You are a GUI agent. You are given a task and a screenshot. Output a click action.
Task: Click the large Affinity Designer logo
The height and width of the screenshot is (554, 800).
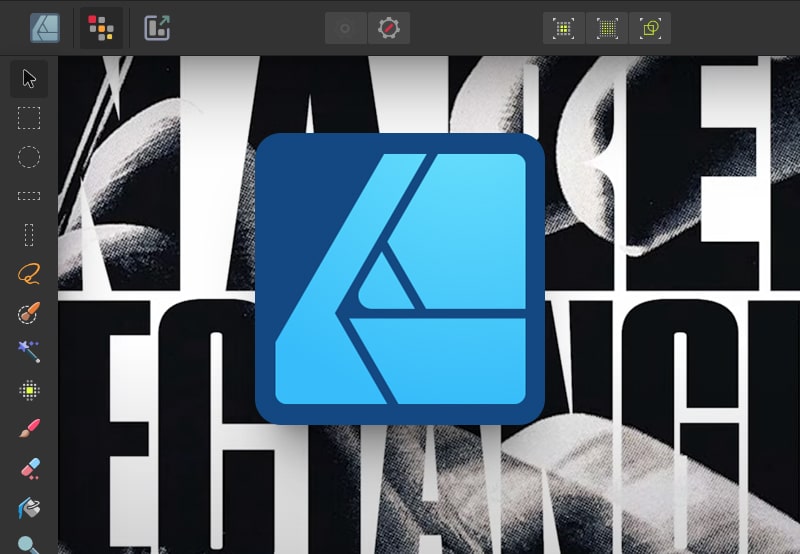400,279
